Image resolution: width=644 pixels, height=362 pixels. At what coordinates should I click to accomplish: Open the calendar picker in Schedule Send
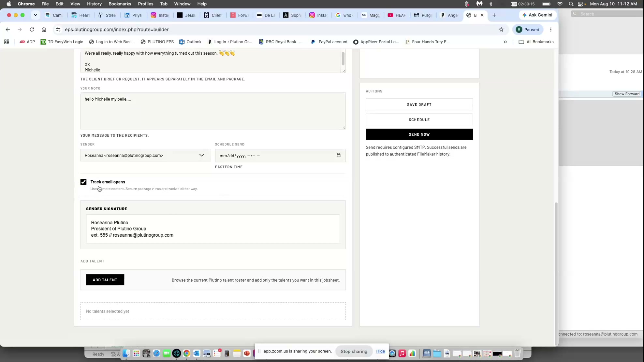point(338,156)
